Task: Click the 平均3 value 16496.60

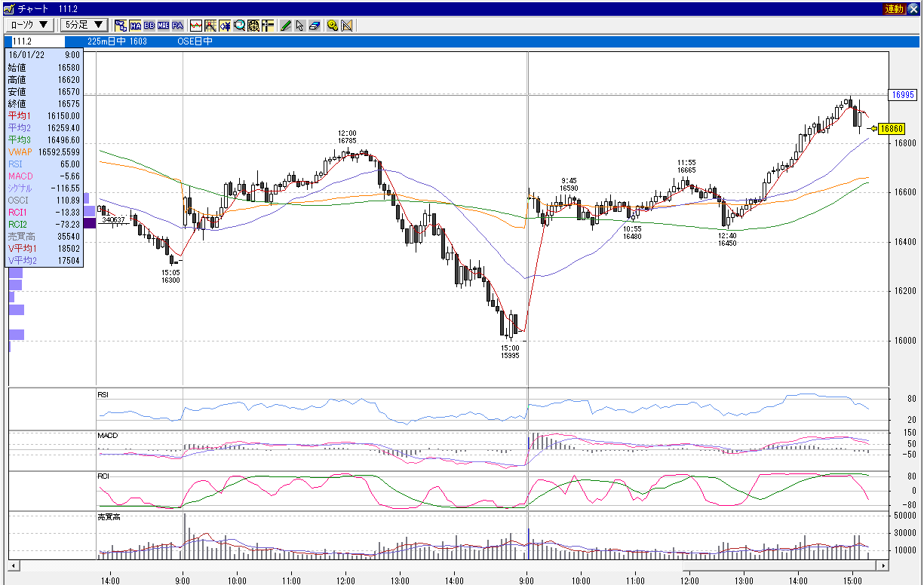Action: coord(63,140)
